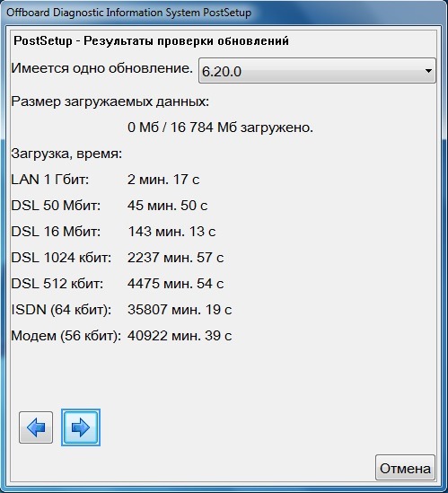Click '0 Мб / 16 784 Мб загружено.' text
448x493 pixels.
point(220,128)
